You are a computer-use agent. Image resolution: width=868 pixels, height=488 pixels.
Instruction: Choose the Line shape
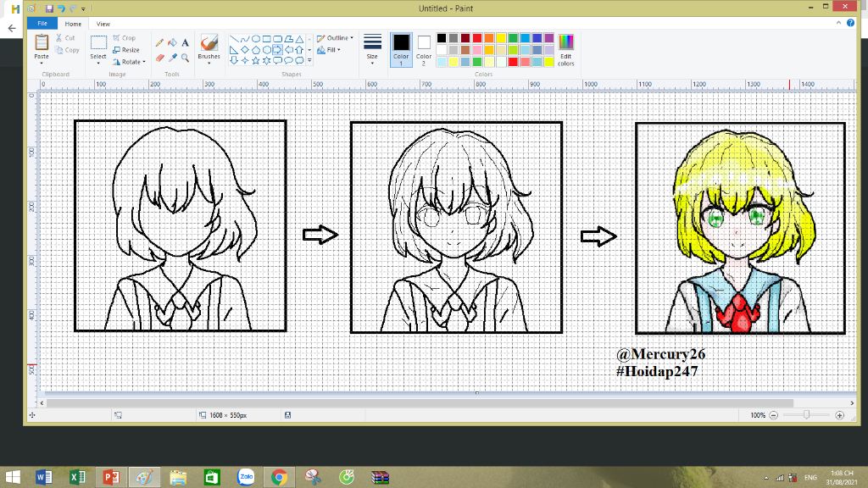[234, 39]
